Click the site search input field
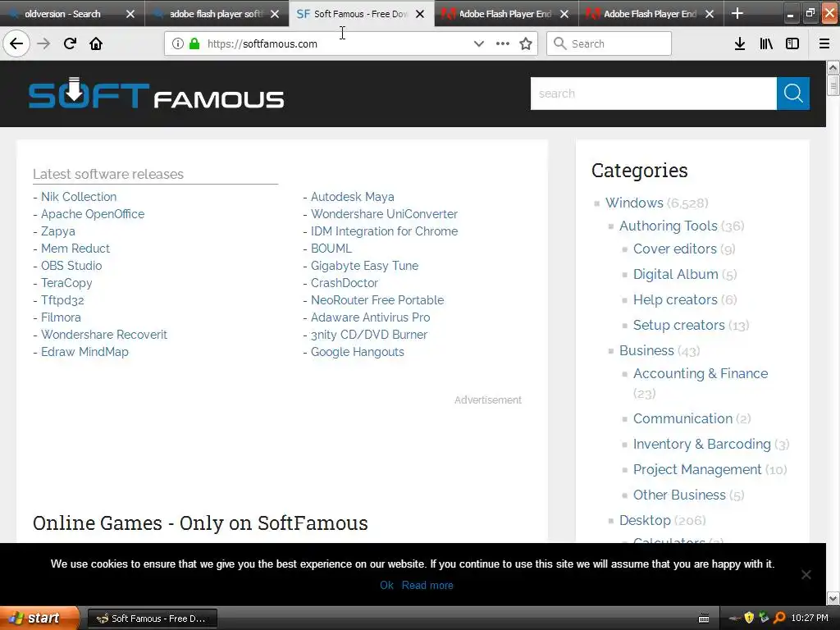The width and height of the screenshot is (840, 630). click(654, 94)
